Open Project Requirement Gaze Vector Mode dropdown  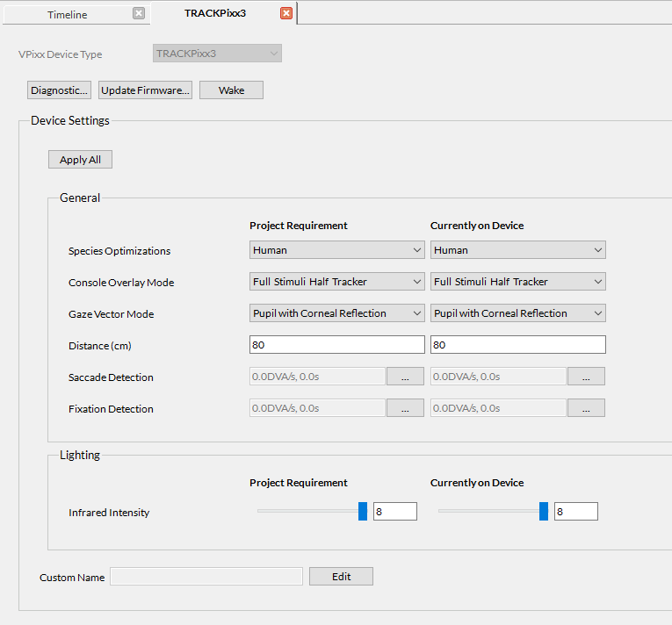pyautogui.click(x=336, y=313)
